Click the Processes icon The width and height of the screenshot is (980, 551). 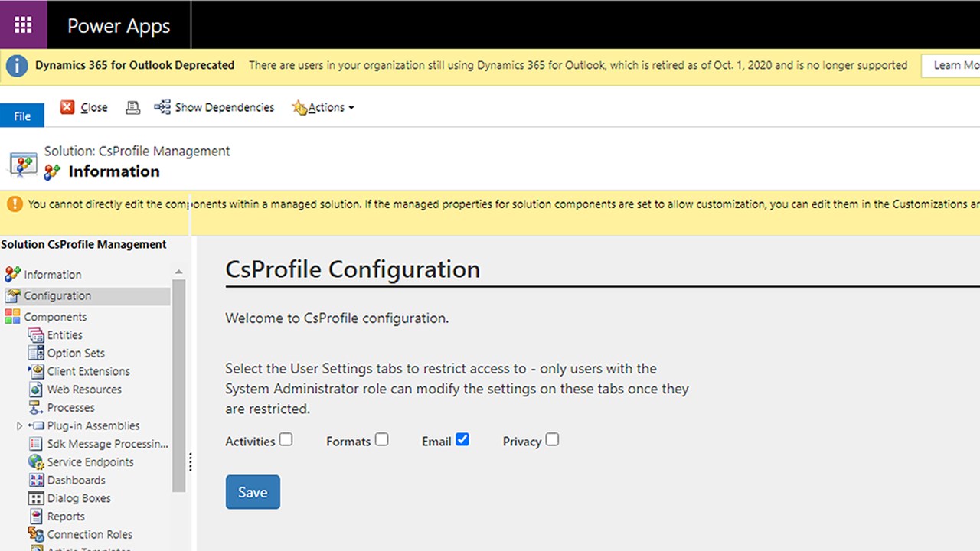(36, 408)
